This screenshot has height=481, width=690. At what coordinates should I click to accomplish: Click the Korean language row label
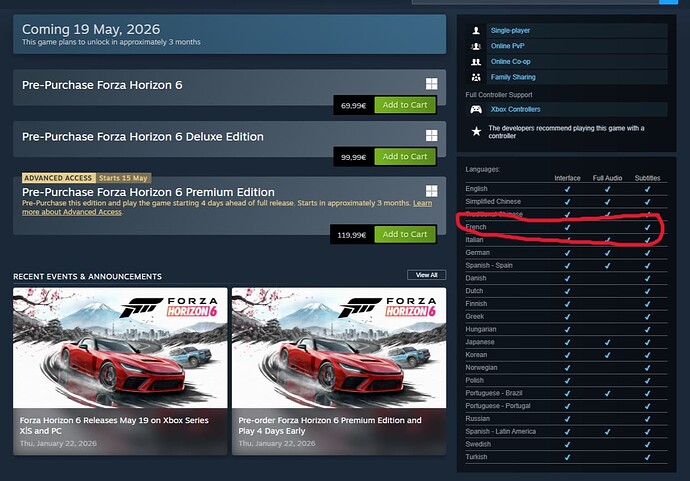pos(476,354)
